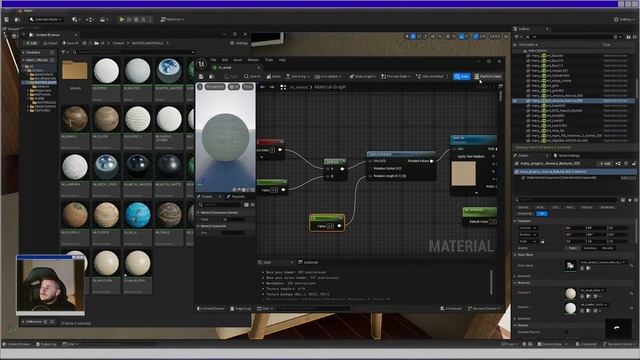Screen dimensions: 640x360
Task: Open Perspective view mode in preview viewport
Action: pos(215,87)
